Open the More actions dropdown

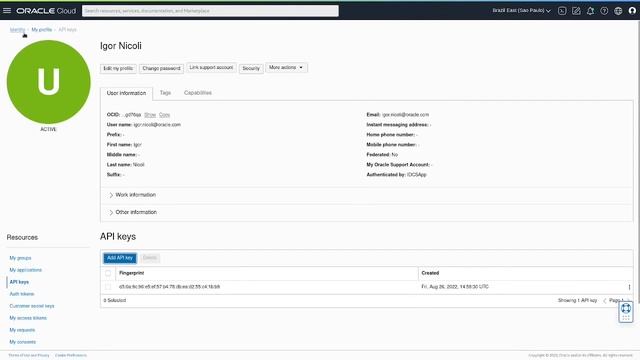click(x=286, y=68)
